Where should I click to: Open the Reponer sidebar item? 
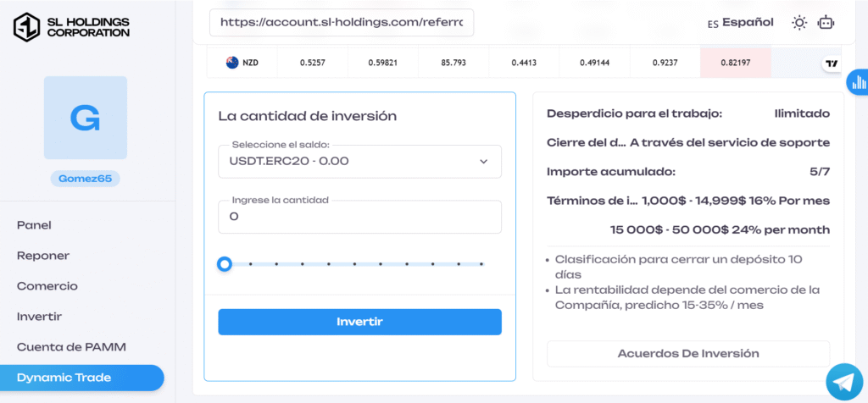[x=43, y=256]
